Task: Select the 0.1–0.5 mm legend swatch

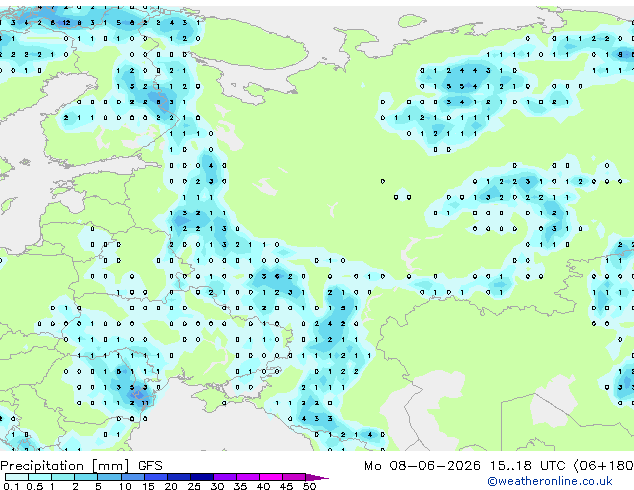Action: pyautogui.click(x=17, y=477)
